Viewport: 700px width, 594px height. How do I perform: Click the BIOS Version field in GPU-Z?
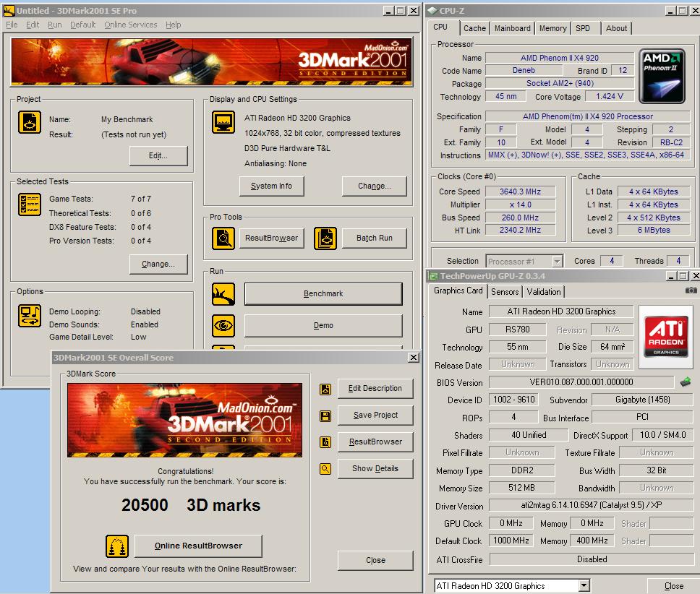click(581, 382)
